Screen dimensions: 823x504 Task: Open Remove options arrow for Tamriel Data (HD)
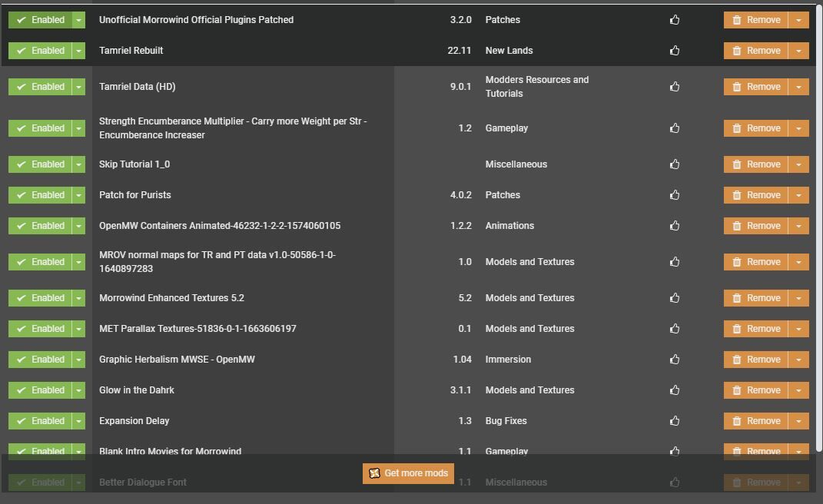click(798, 87)
